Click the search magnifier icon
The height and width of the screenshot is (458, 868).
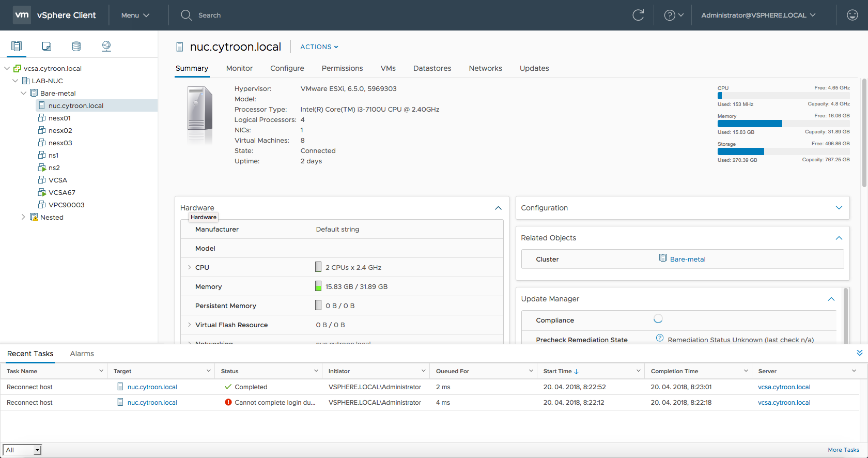(186, 15)
